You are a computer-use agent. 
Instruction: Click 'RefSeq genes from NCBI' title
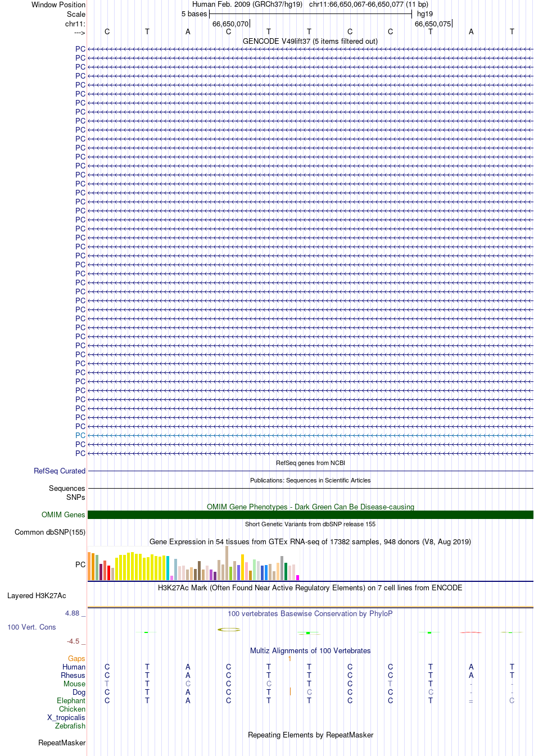(x=310, y=463)
